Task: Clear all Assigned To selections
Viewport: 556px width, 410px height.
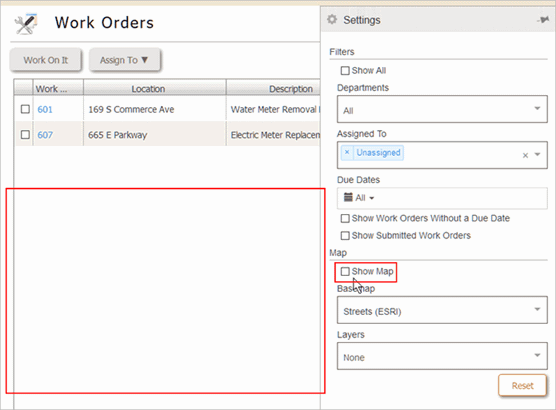Action: (x=525, y=155)
